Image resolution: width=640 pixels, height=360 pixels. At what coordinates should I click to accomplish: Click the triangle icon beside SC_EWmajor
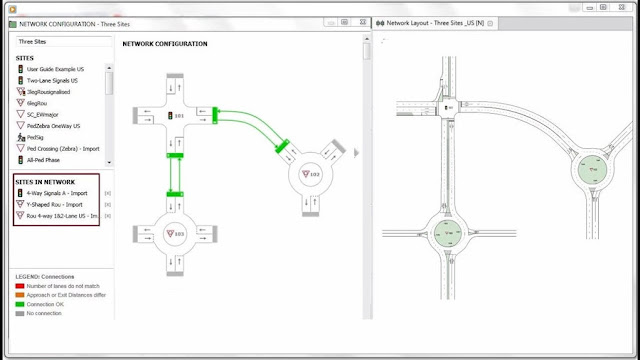(x=20, y=114)
